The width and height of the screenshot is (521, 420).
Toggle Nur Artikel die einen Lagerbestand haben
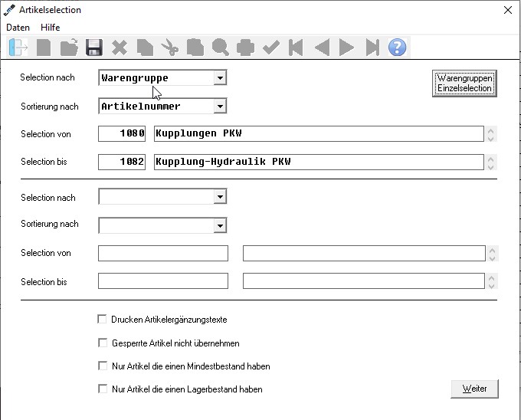[103, 389]
